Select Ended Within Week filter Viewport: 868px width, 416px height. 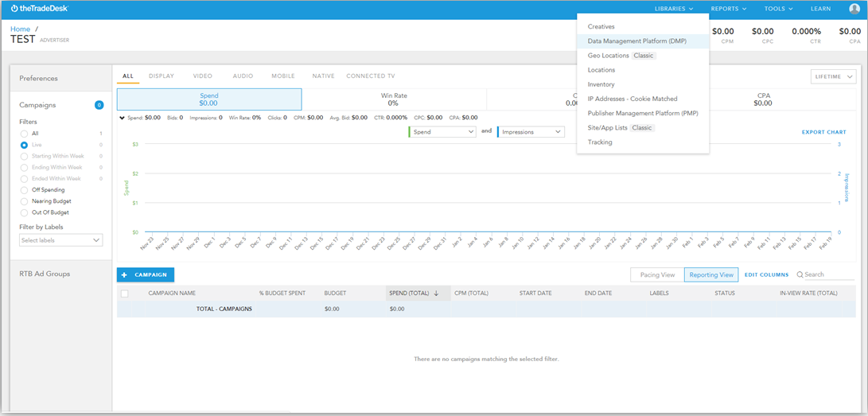click(24, 179)
